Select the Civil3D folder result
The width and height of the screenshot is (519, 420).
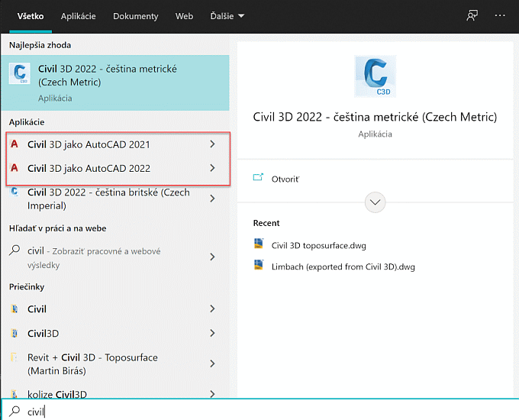114,333
